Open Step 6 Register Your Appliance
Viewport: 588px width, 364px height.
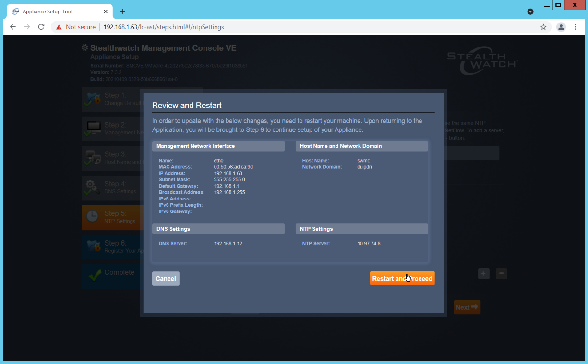click(x=112, y=247)
